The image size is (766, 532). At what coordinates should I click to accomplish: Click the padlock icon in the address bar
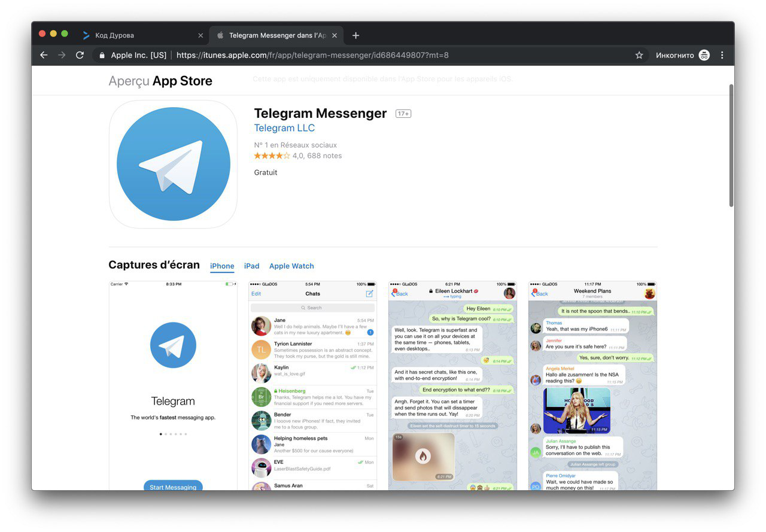click(x=102, y=55)
